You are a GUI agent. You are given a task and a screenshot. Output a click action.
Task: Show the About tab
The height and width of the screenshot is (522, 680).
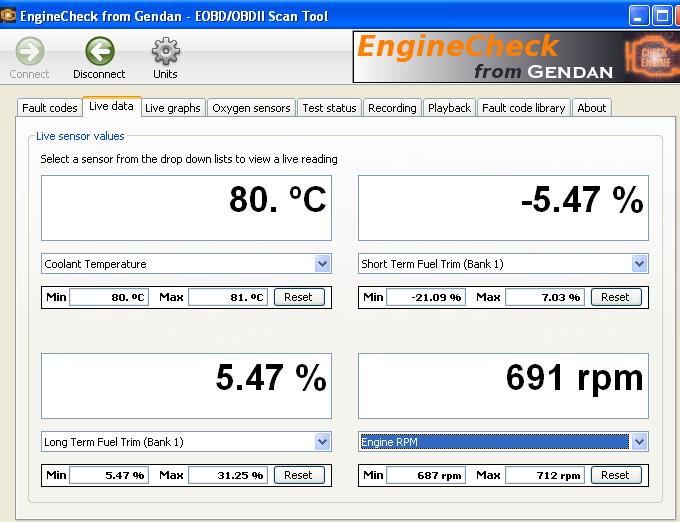(592, 108)
